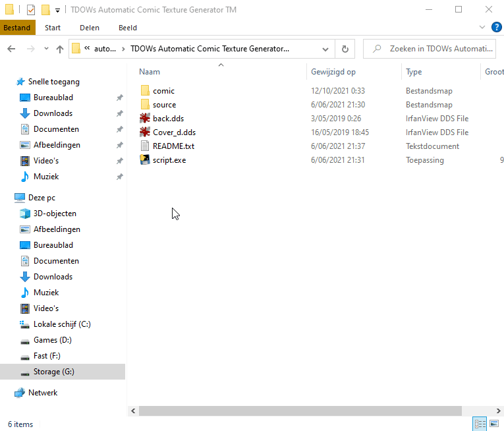Open Snelle toegang in navigation pane
Viewport: 504px width, 431px height.
click(x=53, y=82)
